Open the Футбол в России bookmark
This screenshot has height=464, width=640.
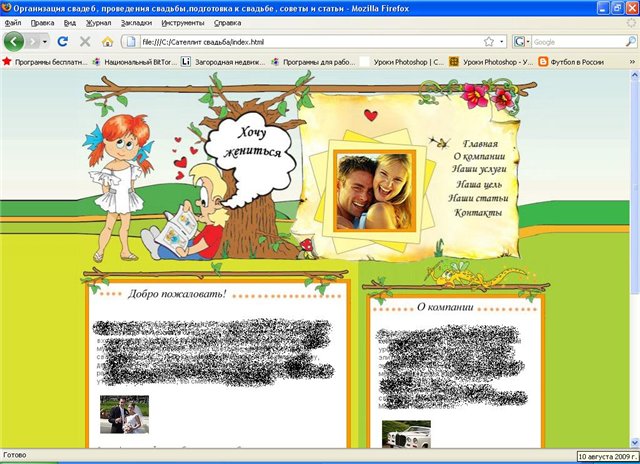pos(586,61)
